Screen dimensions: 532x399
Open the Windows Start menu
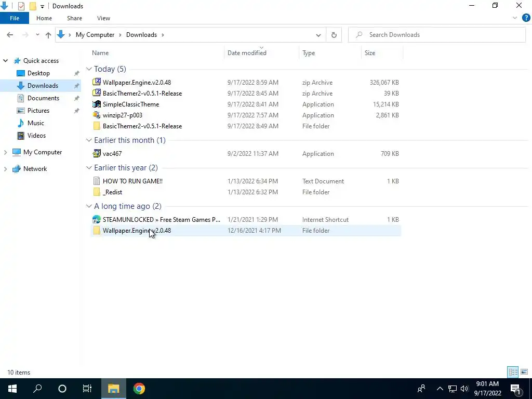[12, 389]
